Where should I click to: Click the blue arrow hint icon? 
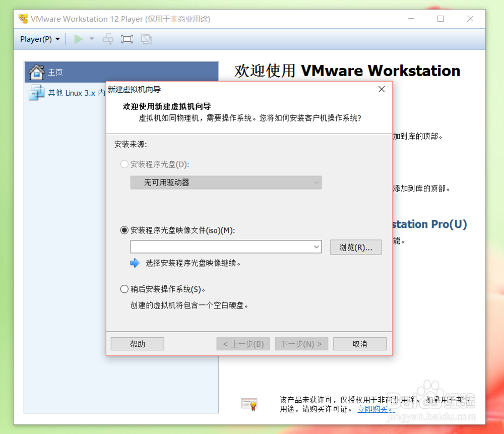point(135,263)
